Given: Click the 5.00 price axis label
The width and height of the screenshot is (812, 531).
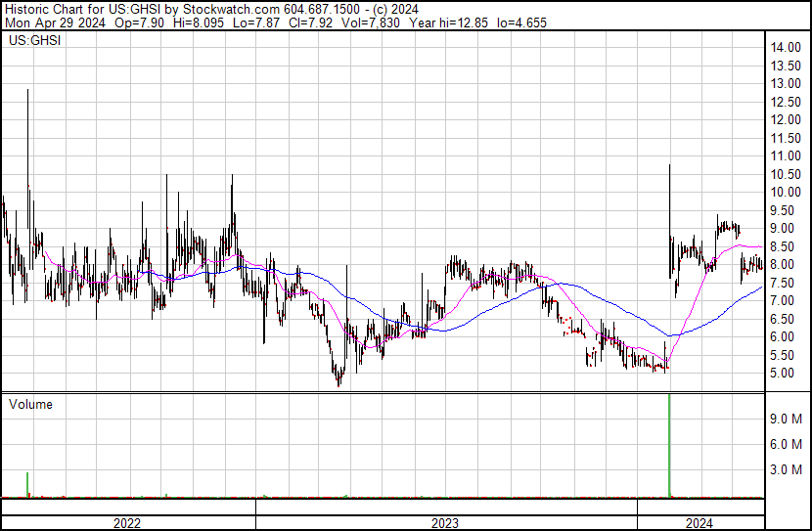Looking at the screenshot, I should tap(783, 373).
